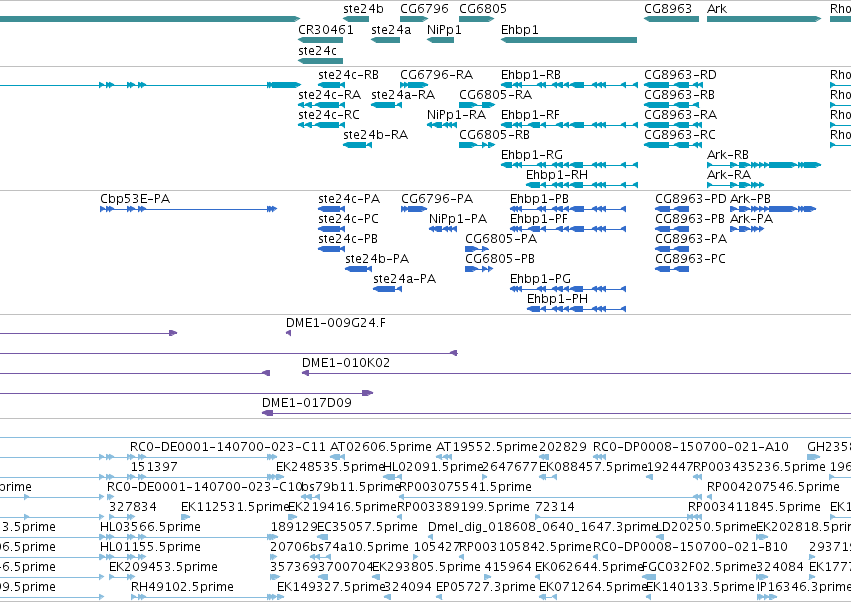Select EST AT02606.5prime label
This screenshot has height=602, width=851.
(381, 447)
